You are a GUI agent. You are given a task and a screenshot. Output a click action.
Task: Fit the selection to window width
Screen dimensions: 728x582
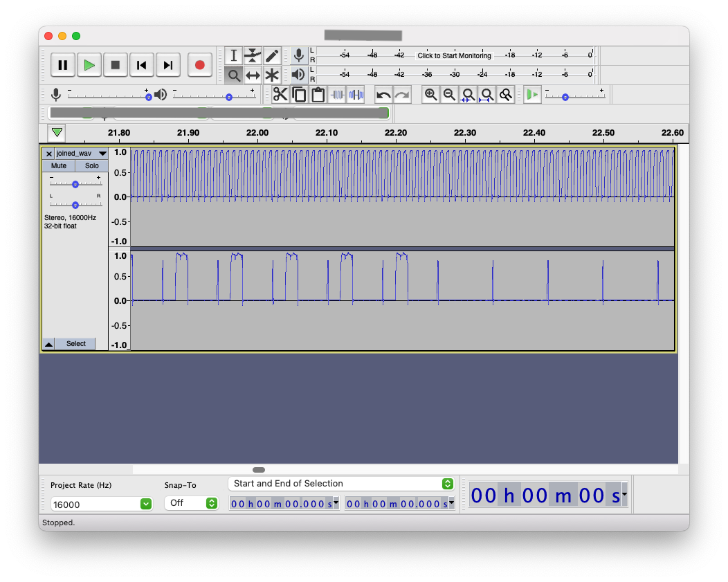468,95
